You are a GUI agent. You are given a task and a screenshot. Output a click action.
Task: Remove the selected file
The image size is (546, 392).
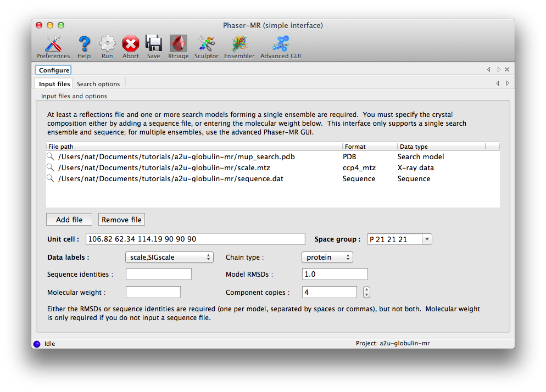121,219
